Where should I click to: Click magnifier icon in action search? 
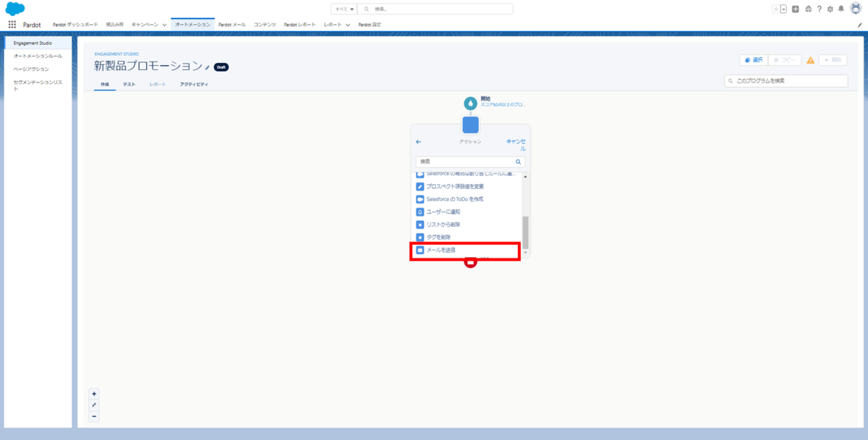pos(518,162)
